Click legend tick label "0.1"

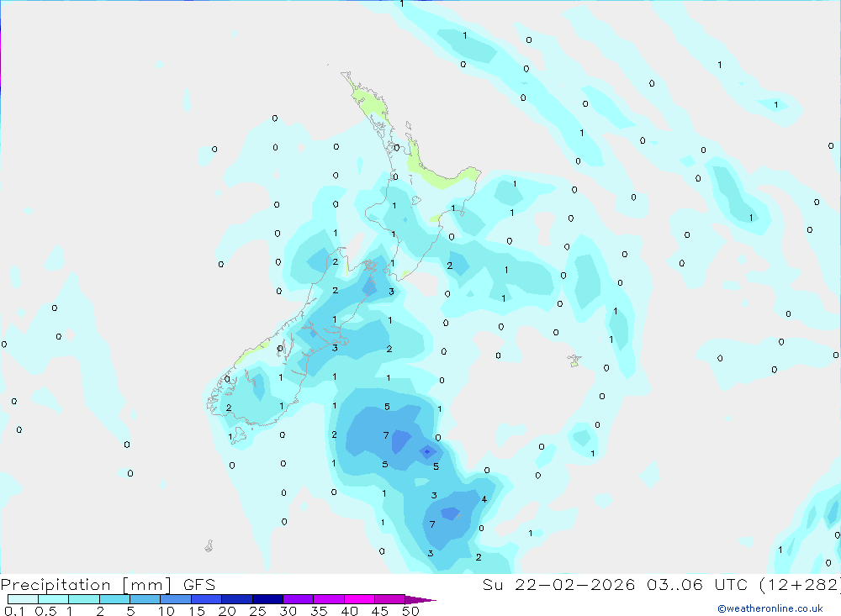(x=14, y=611)
